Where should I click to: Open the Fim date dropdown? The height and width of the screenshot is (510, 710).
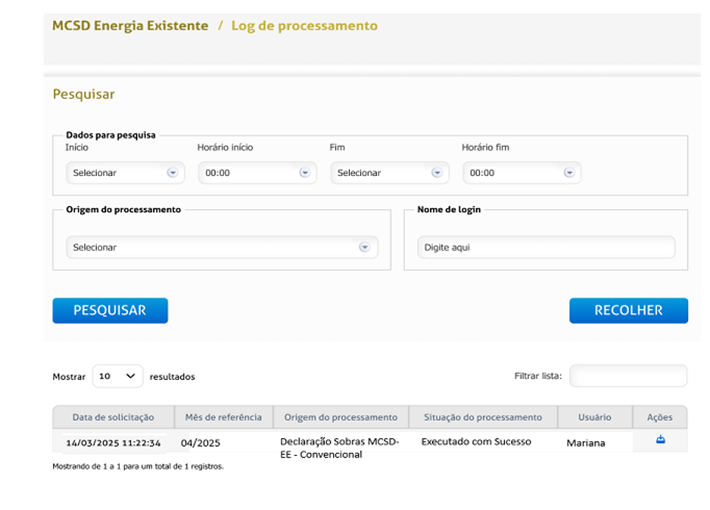pyautogui.click(x=389, y=173)
